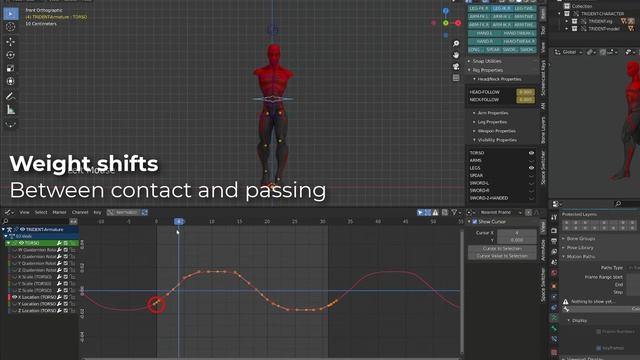The height and width of the screenshot is (360, 640).
Task: Click HAND-L rig layer button
Action: point(484,33)
